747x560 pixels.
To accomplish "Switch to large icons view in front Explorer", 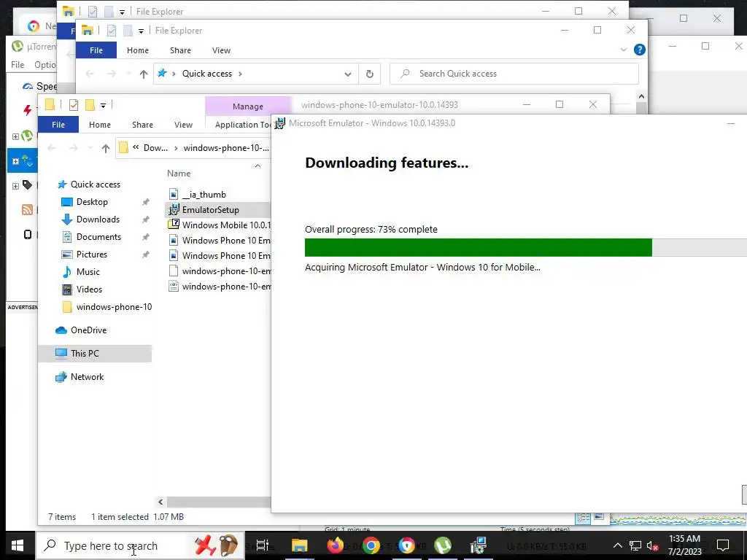I will (599, 517).
